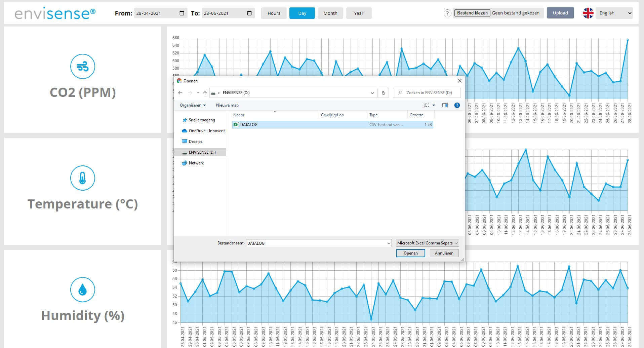
Task: Click the From date field
Action: [160, 13]
